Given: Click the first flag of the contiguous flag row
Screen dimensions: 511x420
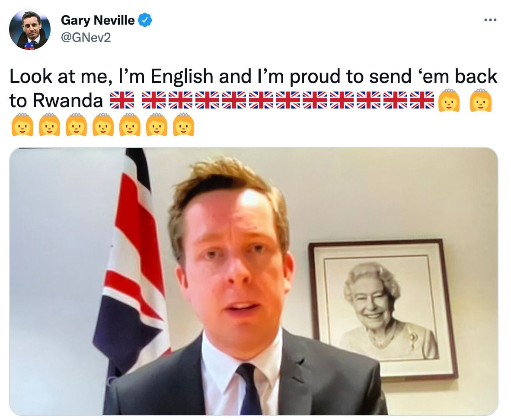Looking at the screenshot, I should 153,100.
